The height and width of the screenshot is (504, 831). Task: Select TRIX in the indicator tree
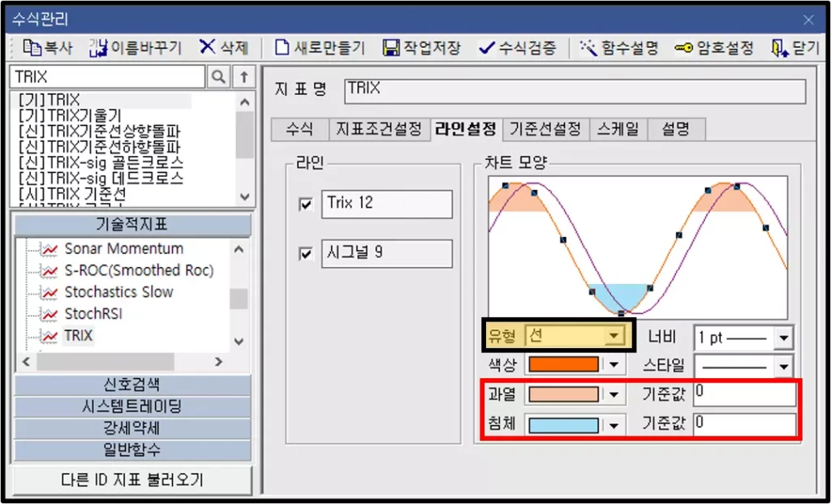pyautogui.click(x=79, y=336)
